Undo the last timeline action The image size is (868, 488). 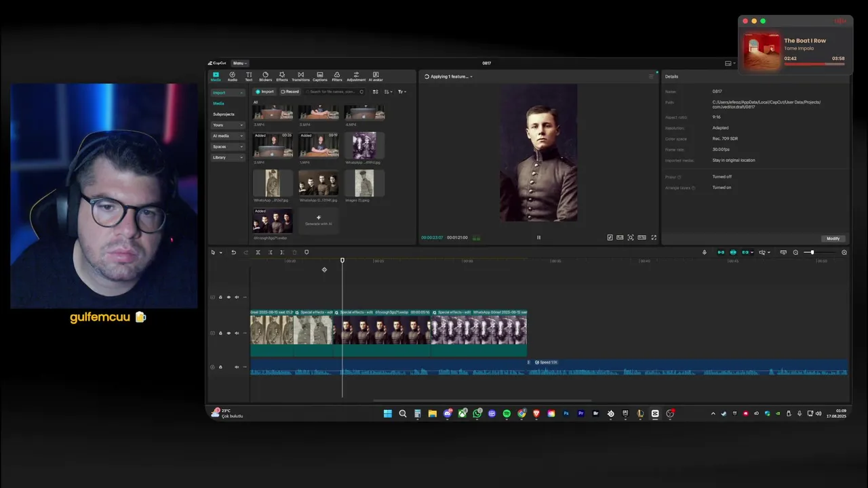pyautogui.click(x=234, y=252)
